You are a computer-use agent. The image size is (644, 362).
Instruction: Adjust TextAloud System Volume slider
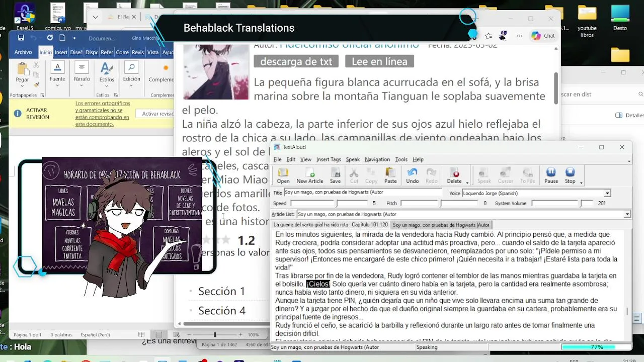pos(562,203)
